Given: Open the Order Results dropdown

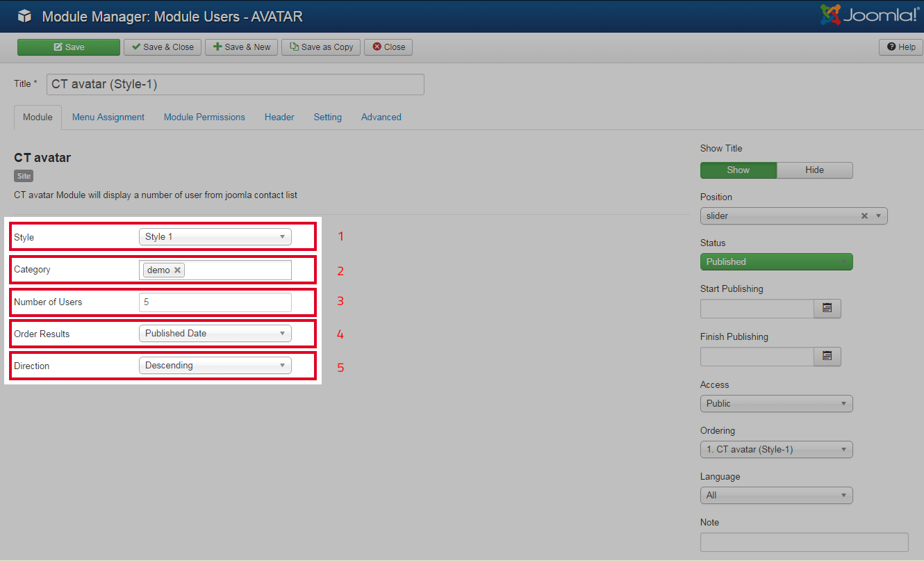Looking at the screenshot, I should [215, 334].
